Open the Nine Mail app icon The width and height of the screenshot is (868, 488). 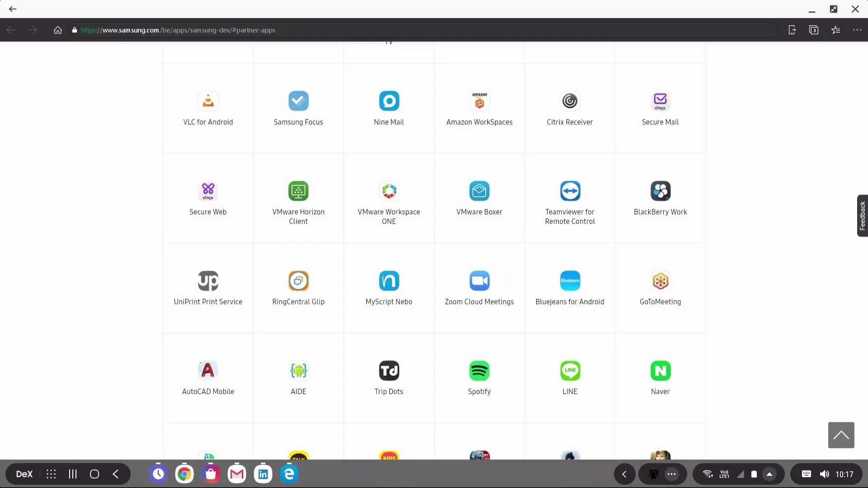(x=389, y=101)
